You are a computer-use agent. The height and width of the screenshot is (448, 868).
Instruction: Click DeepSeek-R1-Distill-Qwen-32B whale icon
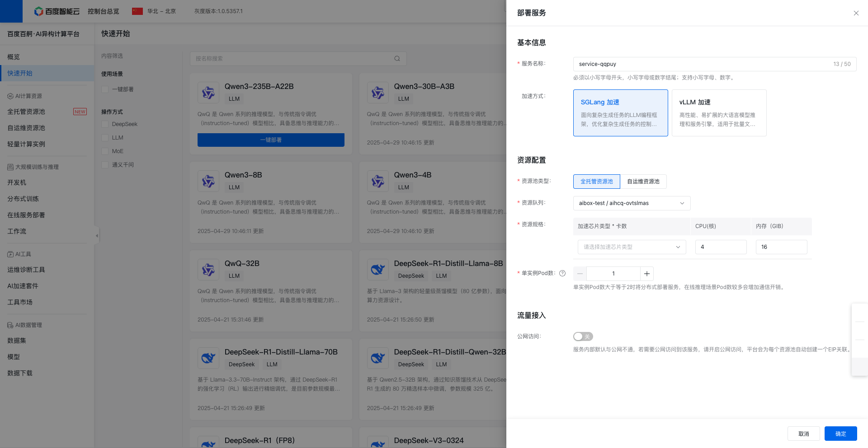378,358
